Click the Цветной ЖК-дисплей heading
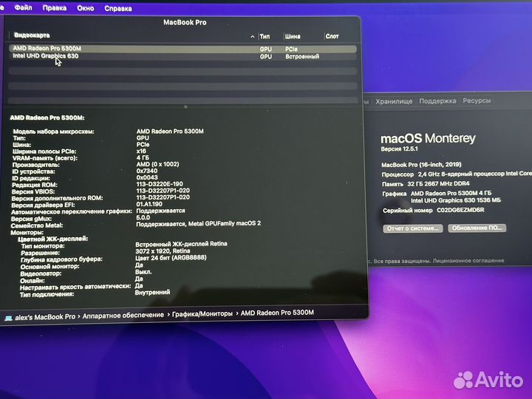 pyautogui.click(x=52, y=239)
